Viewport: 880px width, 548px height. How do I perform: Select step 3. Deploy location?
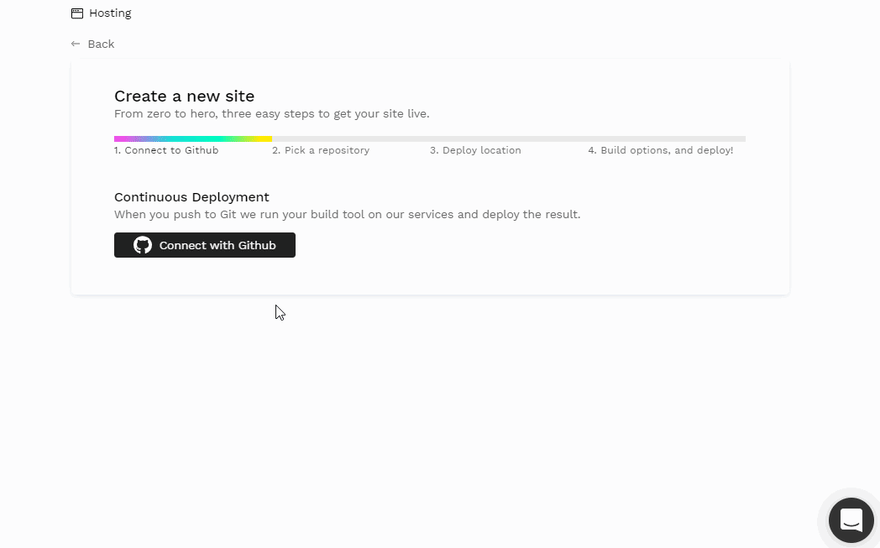click(x=475, y=150)
